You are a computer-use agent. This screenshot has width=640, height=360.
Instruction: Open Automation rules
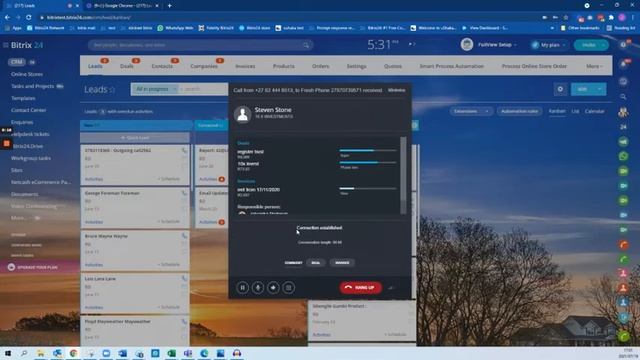[520, 111]
